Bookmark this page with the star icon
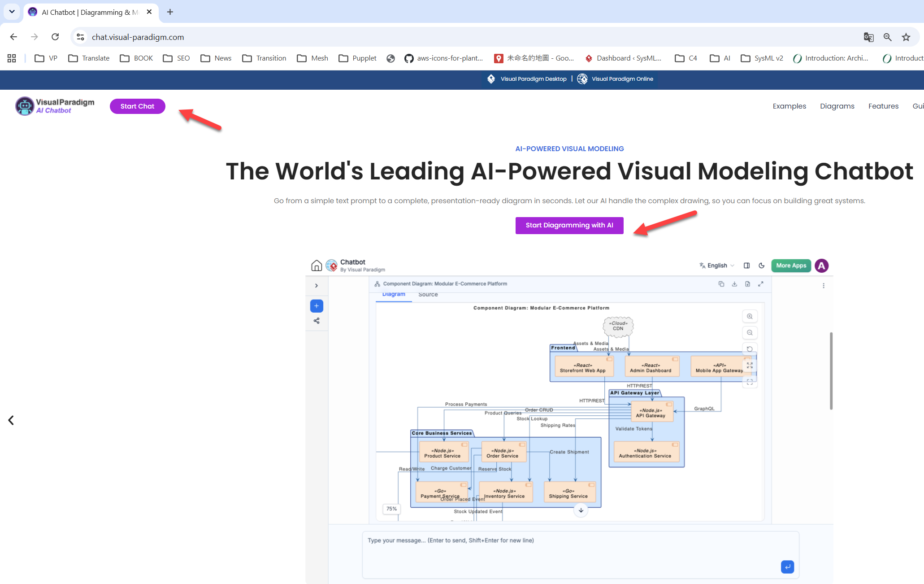This screenshot has height=584, width=924. coord(906,37)
